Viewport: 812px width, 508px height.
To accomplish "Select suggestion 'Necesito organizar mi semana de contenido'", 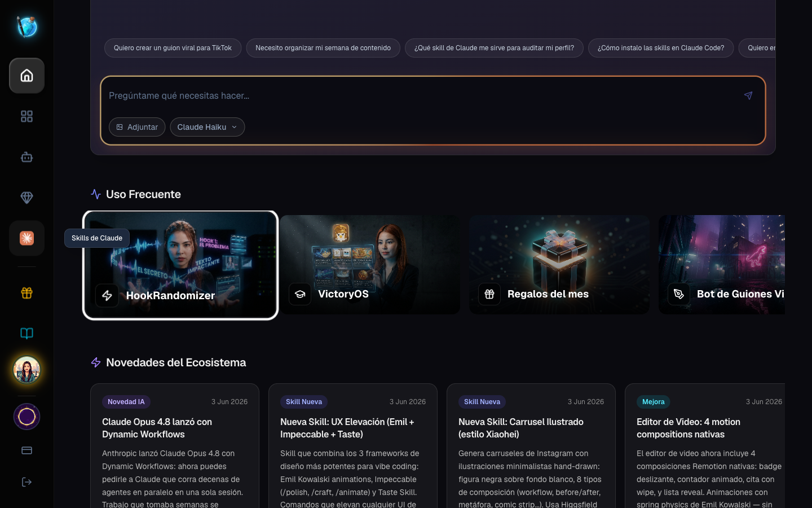I will tap(323, 48).
